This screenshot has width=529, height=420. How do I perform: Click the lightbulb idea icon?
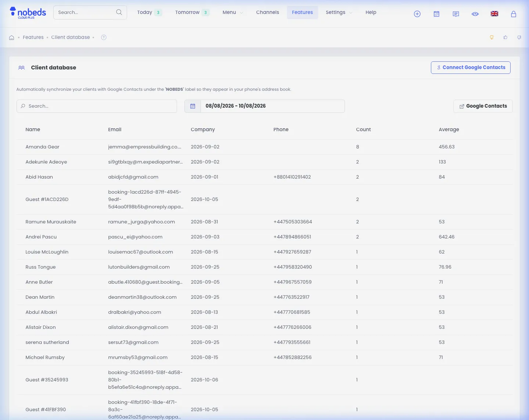point(492,37)
